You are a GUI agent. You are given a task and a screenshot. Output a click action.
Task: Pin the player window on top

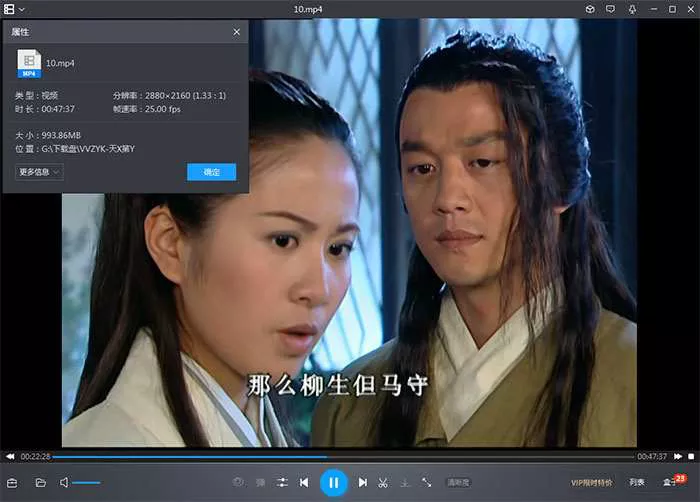click(x=632, y=9)
